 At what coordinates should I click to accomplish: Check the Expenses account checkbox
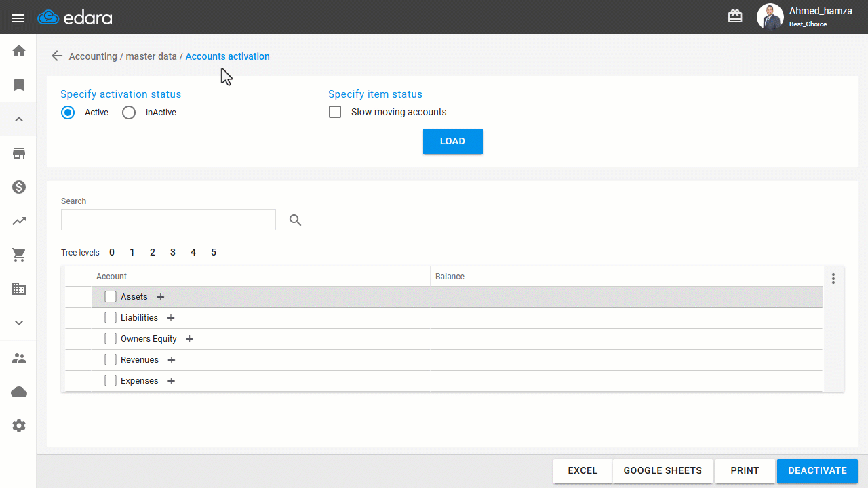(111, 381)
